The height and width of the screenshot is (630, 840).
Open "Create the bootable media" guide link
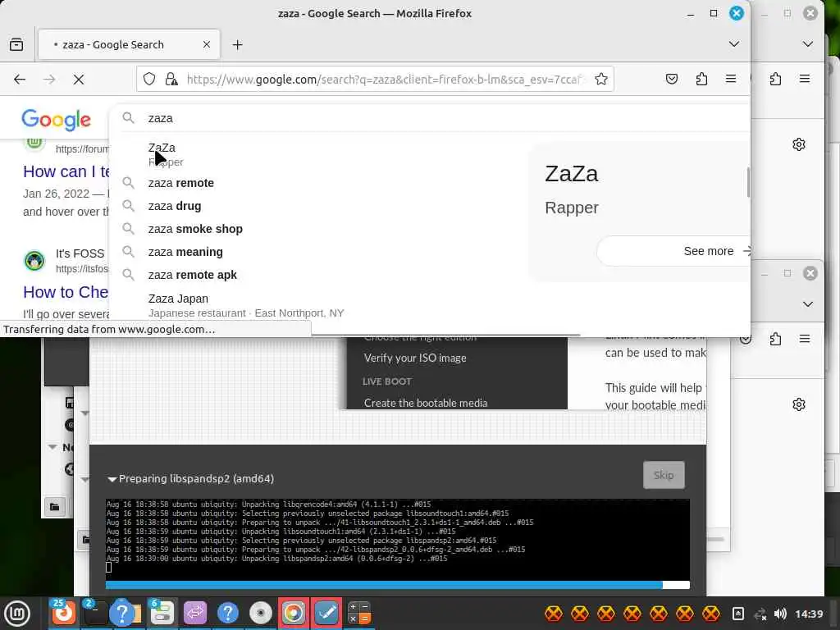pos(426,403)
